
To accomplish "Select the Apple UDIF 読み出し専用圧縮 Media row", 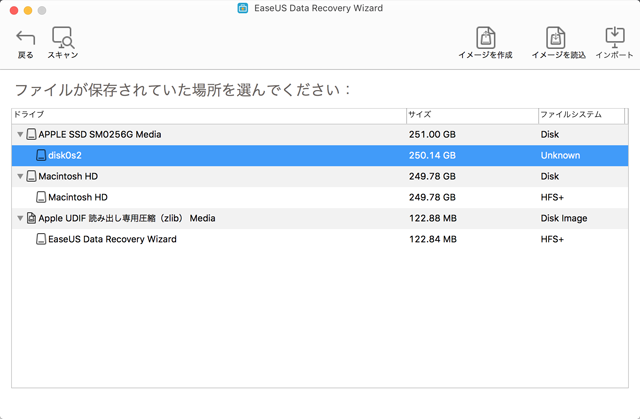I will 320,218.
